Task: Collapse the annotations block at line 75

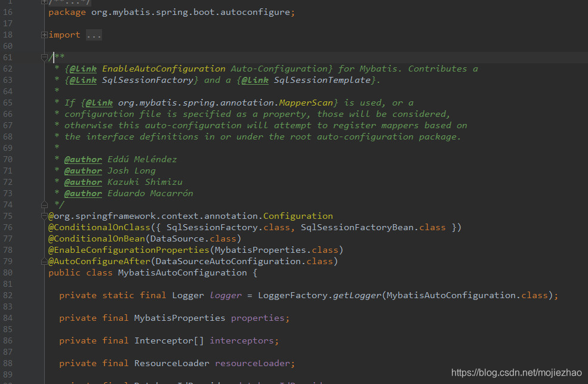Action: pyautogui.click(x=44, y=216)
